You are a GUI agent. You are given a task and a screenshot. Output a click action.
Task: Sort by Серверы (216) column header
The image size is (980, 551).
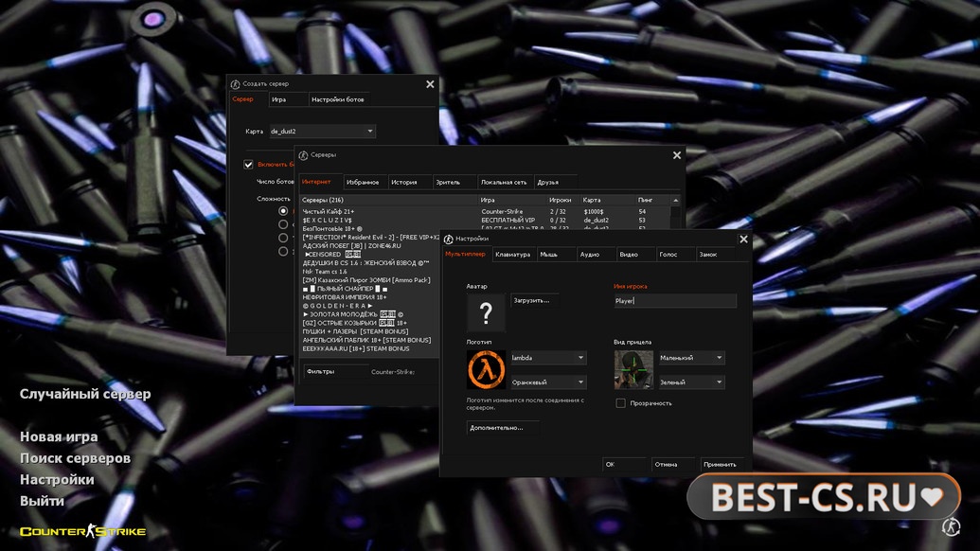point(389,200)
